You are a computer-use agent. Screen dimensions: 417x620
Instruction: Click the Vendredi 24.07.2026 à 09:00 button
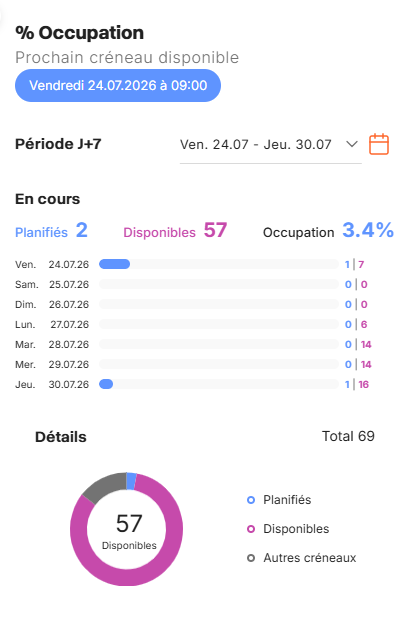(118, 85)
